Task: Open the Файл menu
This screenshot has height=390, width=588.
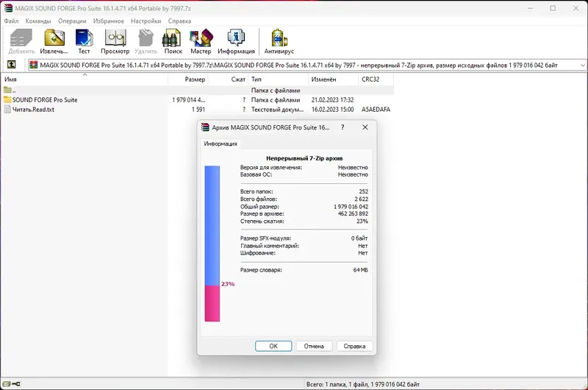Action: [x=11, y=21]
